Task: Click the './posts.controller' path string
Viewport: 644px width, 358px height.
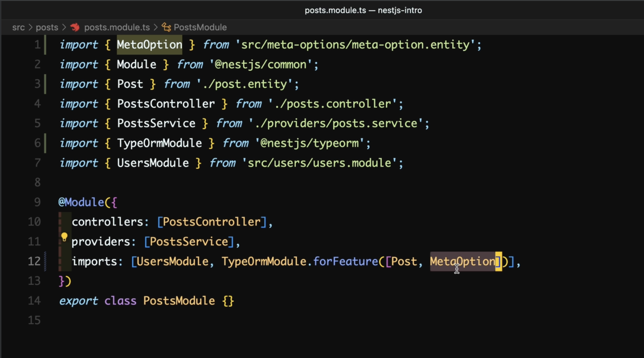Action: click(332, 104)
